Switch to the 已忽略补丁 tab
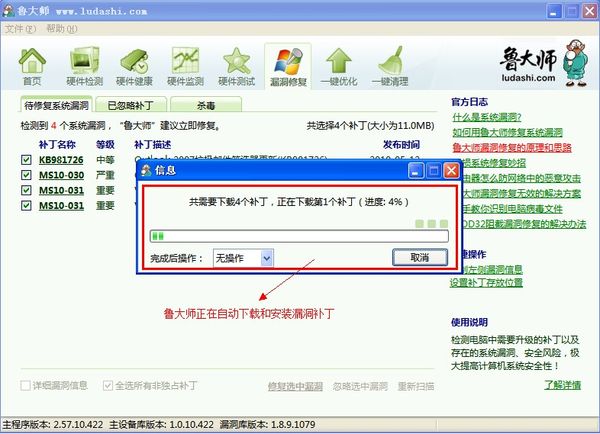 [131, 105]
